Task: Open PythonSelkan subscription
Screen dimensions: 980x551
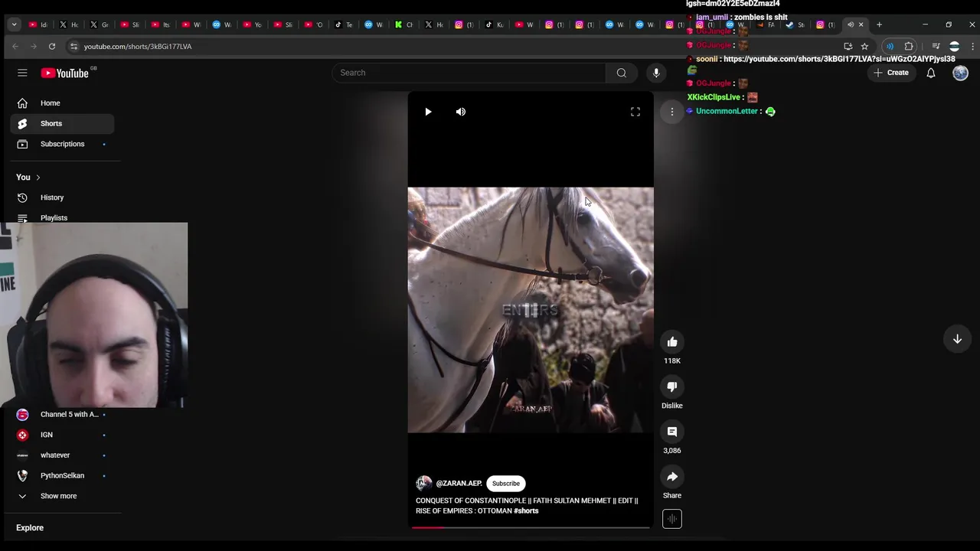Action: point(62,476)
